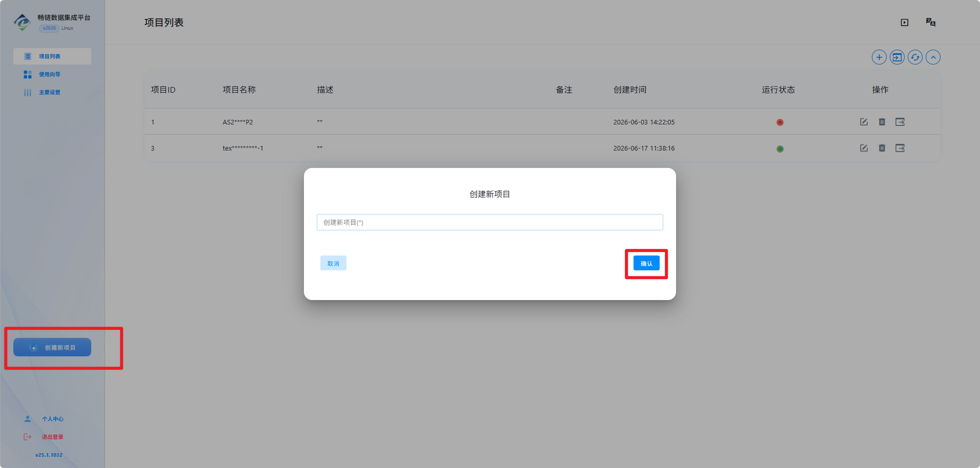Confirm with the 确认 button
Image resolution: width=980 pixels, height=468 pixels.
(646, 263)
